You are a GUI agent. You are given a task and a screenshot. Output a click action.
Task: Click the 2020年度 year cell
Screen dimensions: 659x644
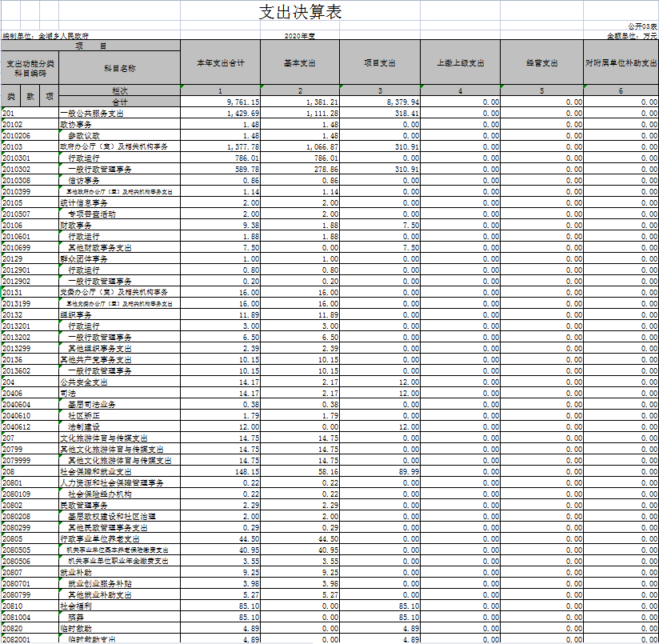tap(300, 36)
